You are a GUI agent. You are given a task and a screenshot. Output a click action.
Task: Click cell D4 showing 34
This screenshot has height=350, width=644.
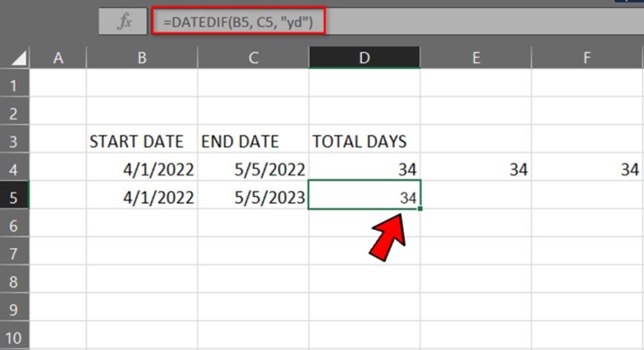pyautogui.click(x=364, y=170)
